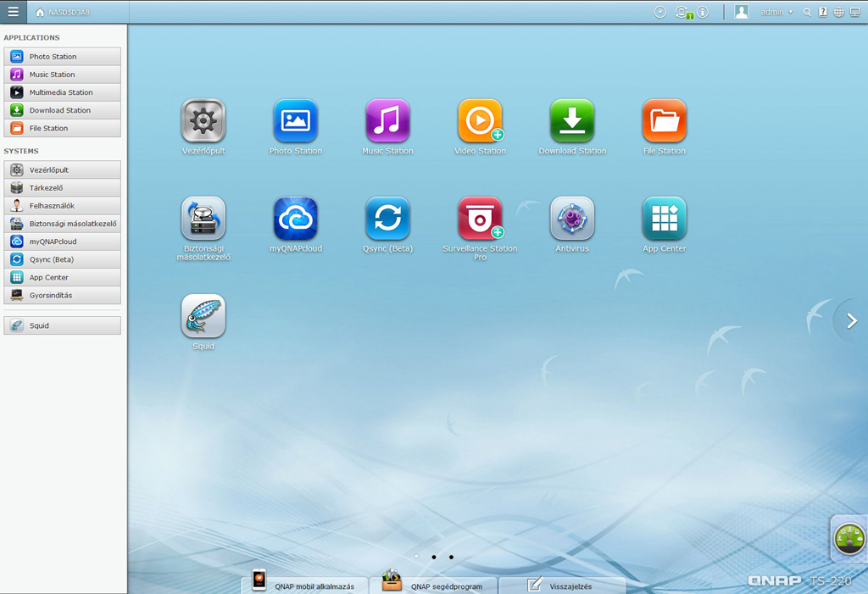Select myQNAPcloud in the sidebar list

pyautogui.click(x=62, y=241)
